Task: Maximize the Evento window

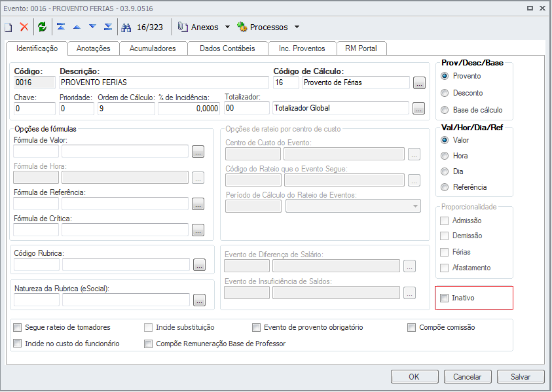Action: [530, 8]
